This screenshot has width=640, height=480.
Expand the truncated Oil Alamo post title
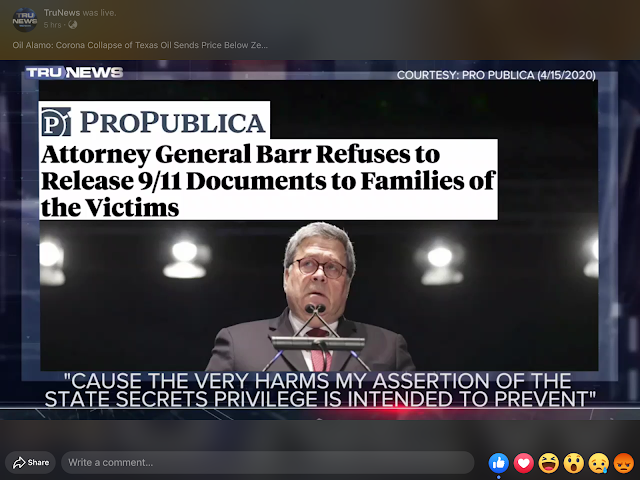coord(140,45)
